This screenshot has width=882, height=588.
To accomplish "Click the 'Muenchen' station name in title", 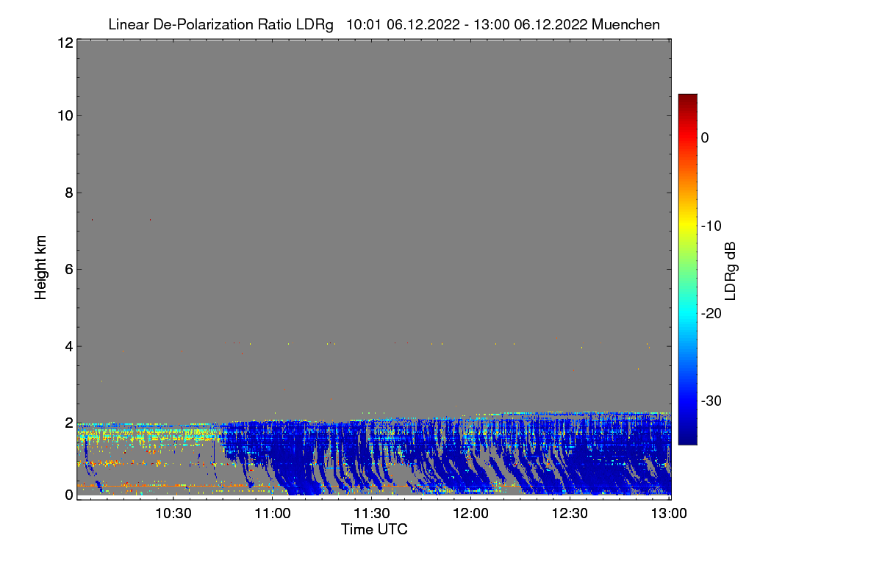I will click(625, 25).
